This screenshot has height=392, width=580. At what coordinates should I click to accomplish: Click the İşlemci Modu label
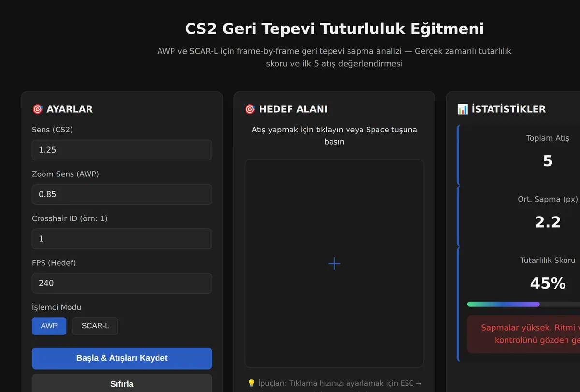point(57,307)
